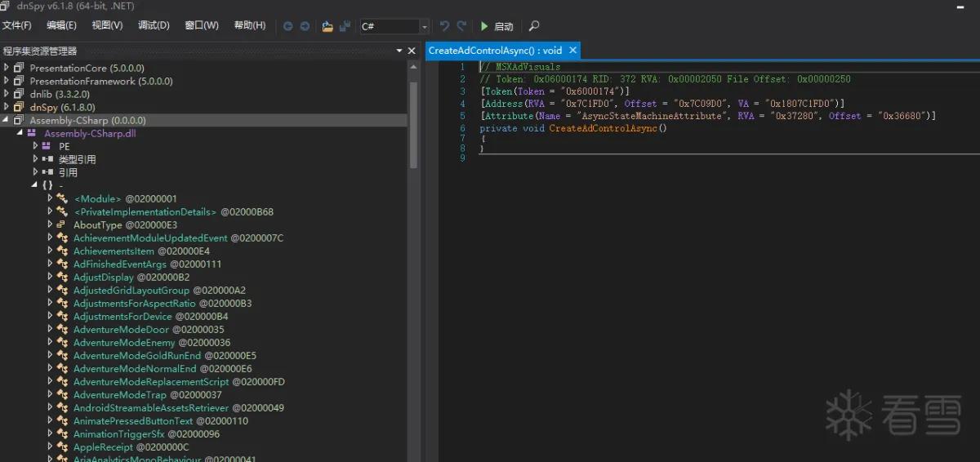Click the save all icon
The height and width of the screenshot is (462, 980).
(345, 26)
